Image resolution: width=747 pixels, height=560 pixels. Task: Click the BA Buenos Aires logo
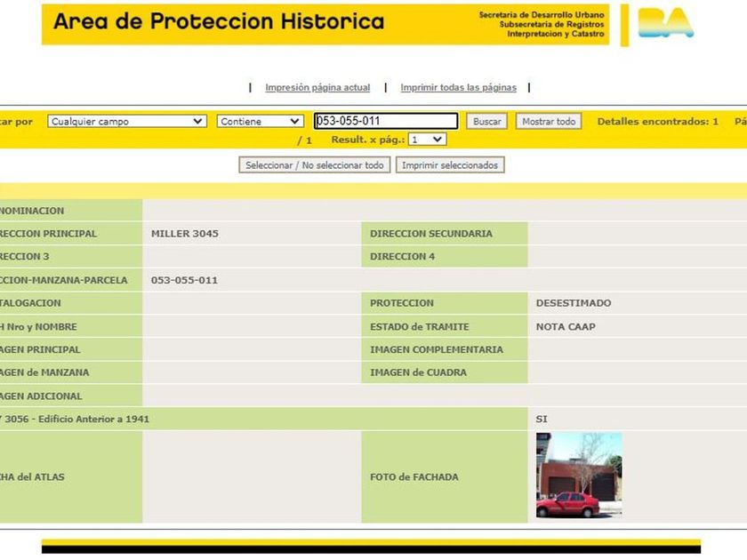665,23
